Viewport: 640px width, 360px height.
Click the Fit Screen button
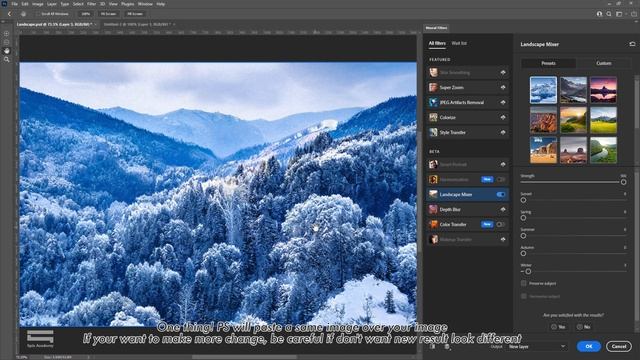(x=108, y=14)
